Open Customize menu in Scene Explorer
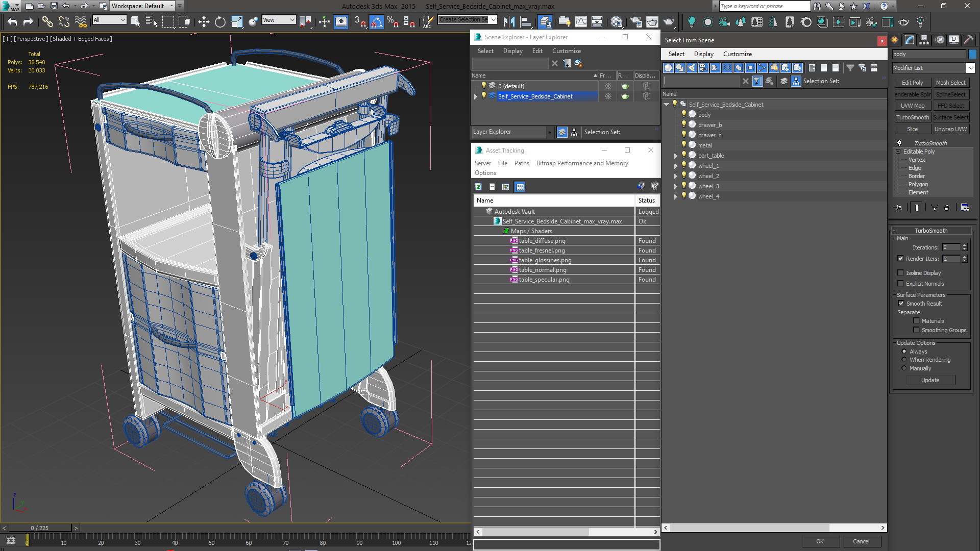Viewport: 980px width, 551px height. pos(566,51)
